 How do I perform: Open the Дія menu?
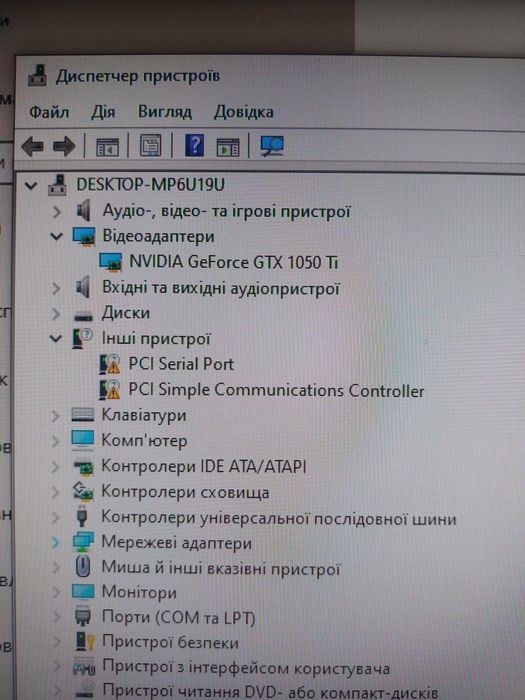click(x=103, y=112)
